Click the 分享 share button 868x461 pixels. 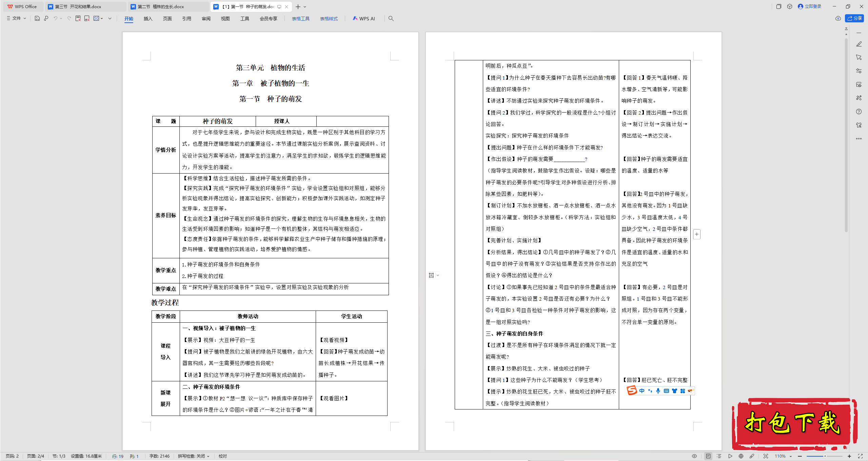coord(854,18)
